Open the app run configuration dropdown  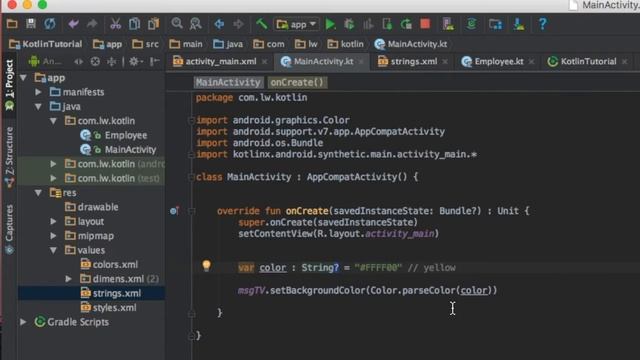[297, 24]
